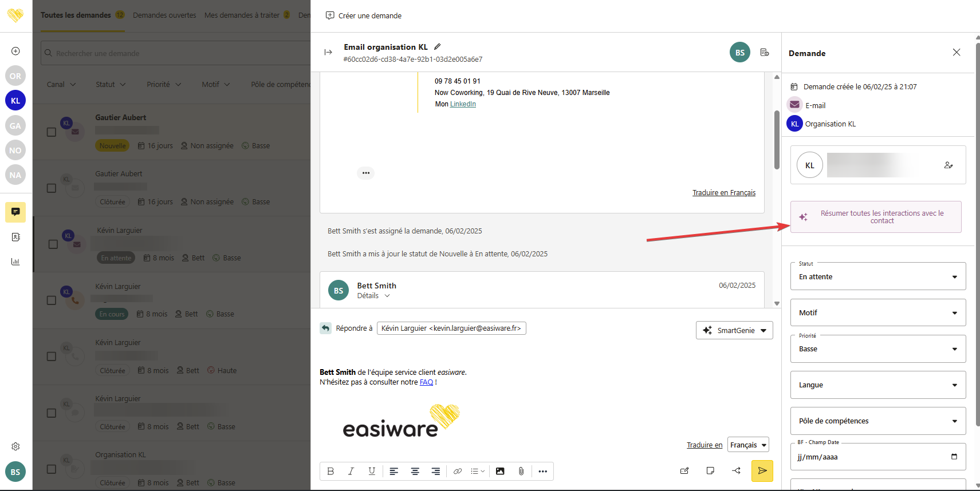Check the box for Gautier Aubert Nouvelle request
980x491 pixels.
(52, 132)
